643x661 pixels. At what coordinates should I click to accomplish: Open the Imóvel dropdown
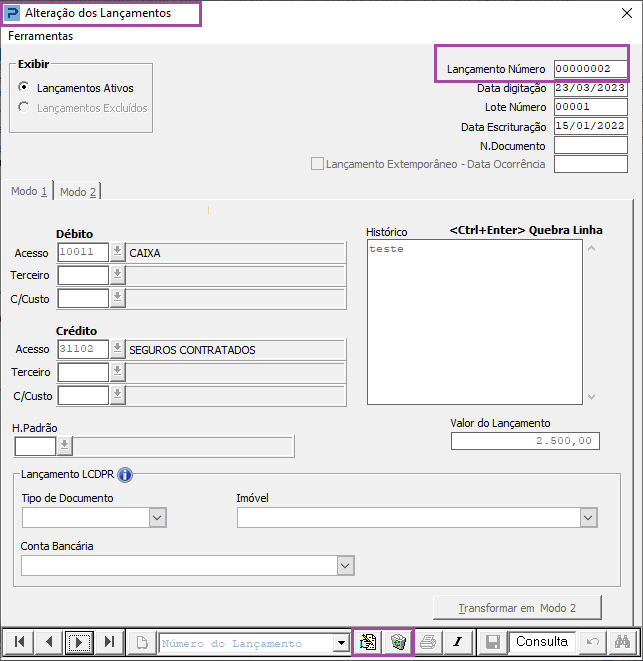(x=589, y=517)
